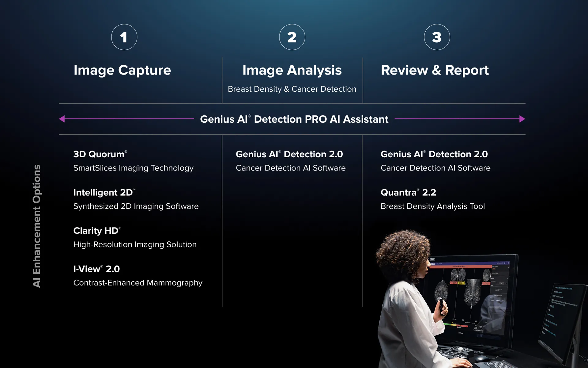Screen dimensions: 588x368
Task: Enable Genius AI Detection 2.0 under Image Analysis
Action: pyautogui.click(x=289, y=154)
